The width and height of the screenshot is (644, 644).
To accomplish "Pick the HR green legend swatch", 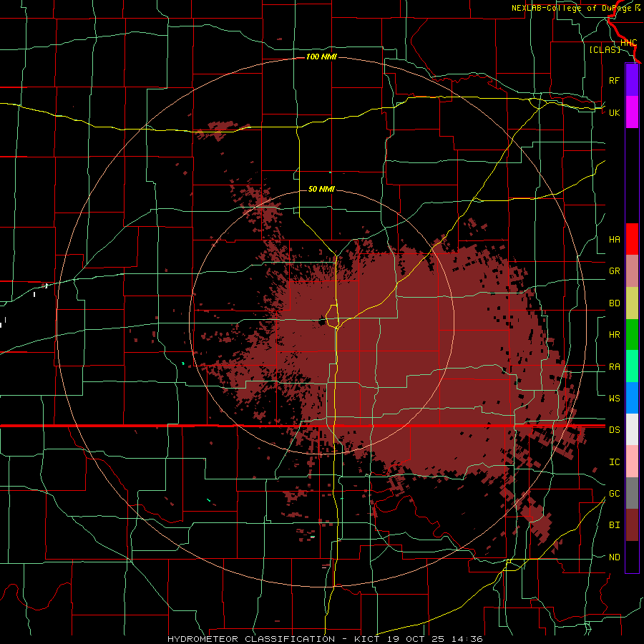I will 632,335.
